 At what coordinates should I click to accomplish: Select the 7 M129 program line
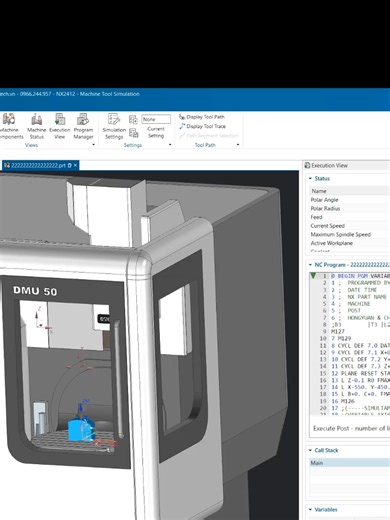click(341, 338)
